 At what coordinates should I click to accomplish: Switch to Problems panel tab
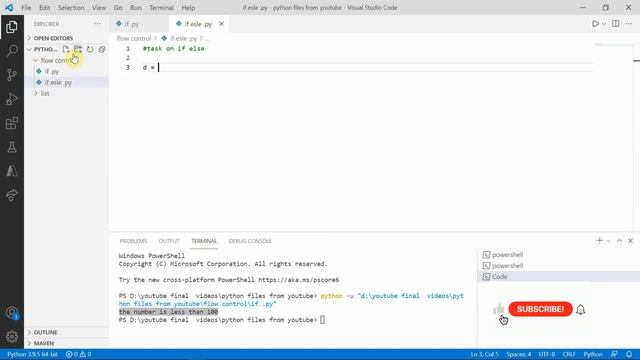click(133, 241)
